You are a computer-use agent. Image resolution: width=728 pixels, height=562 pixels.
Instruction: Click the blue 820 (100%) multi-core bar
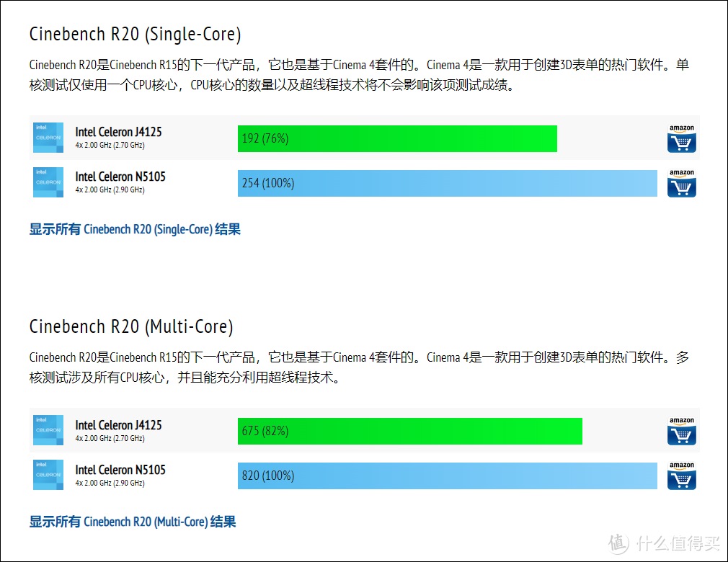tap(447, 476)
